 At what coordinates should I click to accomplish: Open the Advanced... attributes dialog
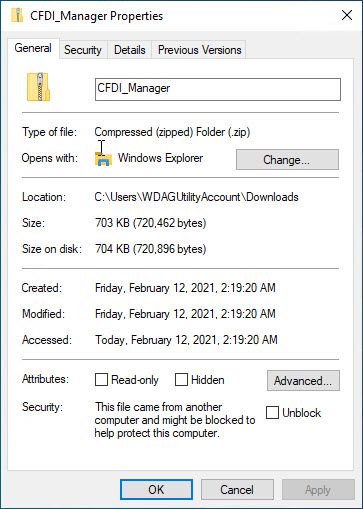303,380
